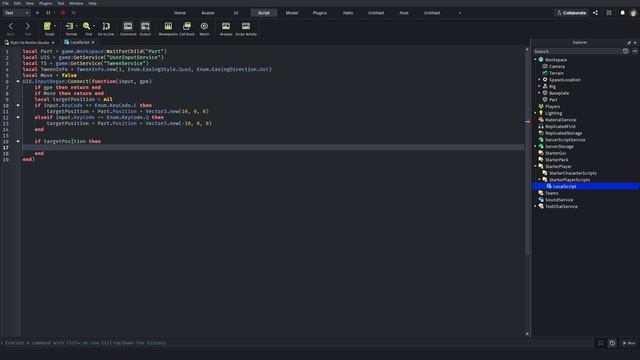Expand the TextChatService node
The height and width of the screenshot is (360, 640).
[536, 206]
